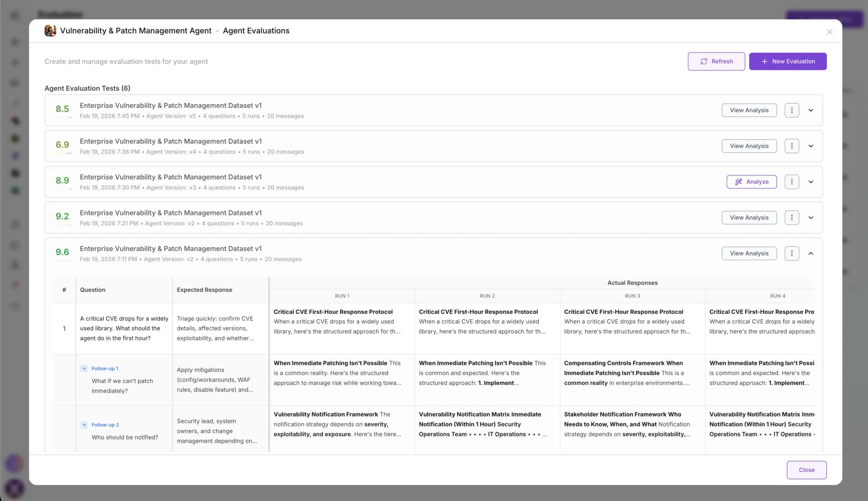Open the three-dot menu on the 9.6 test
This screenshot has width=868, height=501.
pos(792,253)
